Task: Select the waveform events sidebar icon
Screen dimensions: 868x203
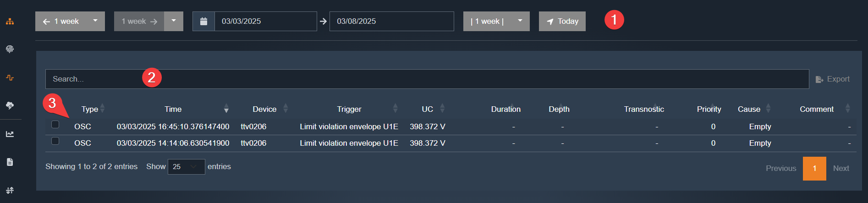Action: [10, 78]
